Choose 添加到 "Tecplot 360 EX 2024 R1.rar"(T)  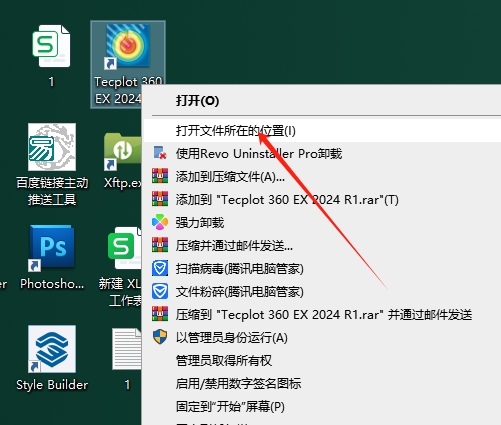322,200
